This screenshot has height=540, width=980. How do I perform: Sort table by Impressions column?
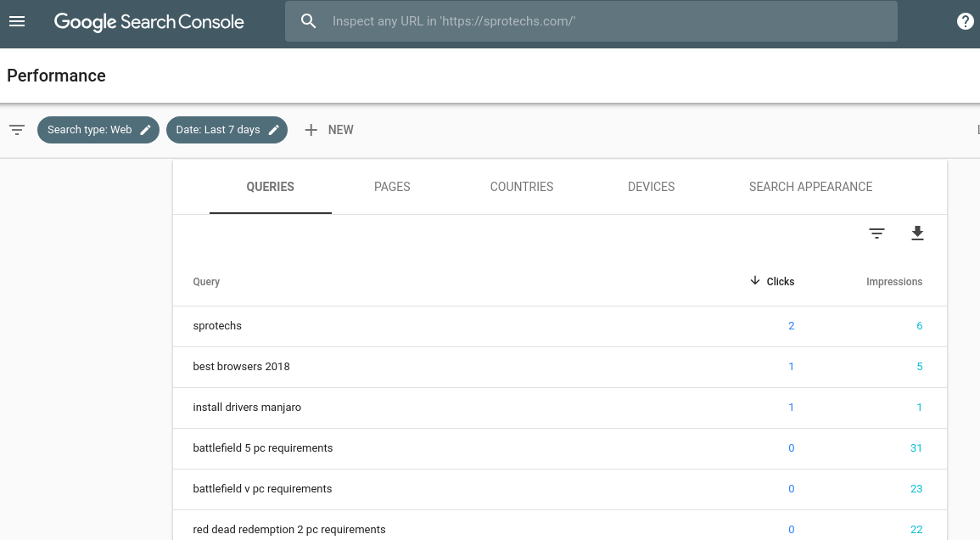pos(893,281)
